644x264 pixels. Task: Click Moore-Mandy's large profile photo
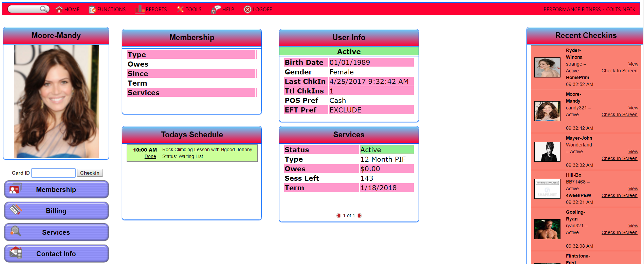(x=56, y=102)
